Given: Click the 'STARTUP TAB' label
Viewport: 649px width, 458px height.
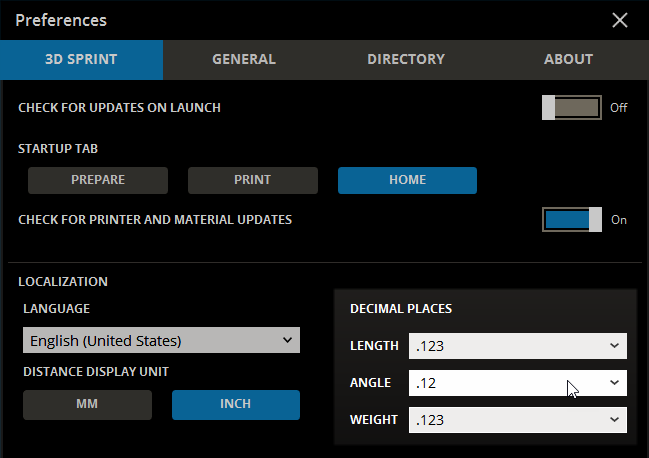Looking at the screenshot, I should 58,149.
